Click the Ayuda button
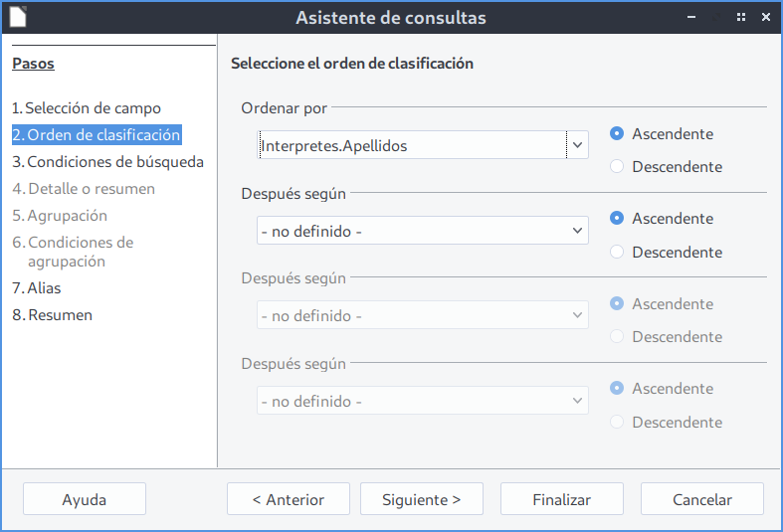 point(85,500)
